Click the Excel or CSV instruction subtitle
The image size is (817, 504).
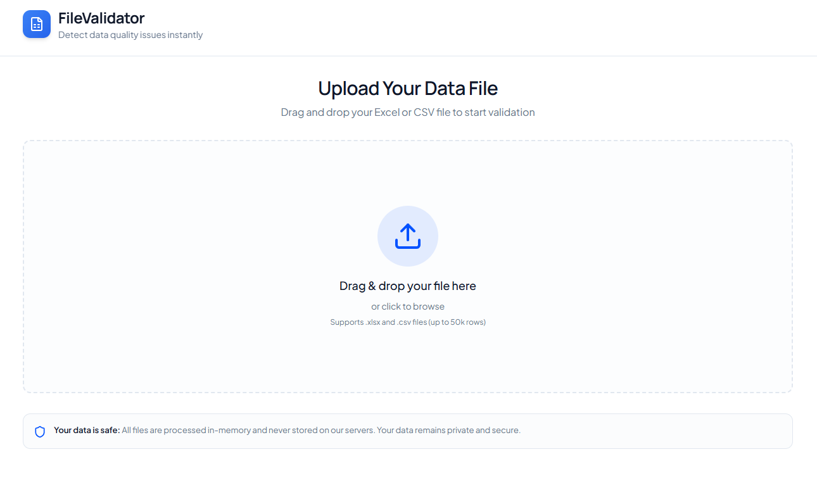point(407,112)
